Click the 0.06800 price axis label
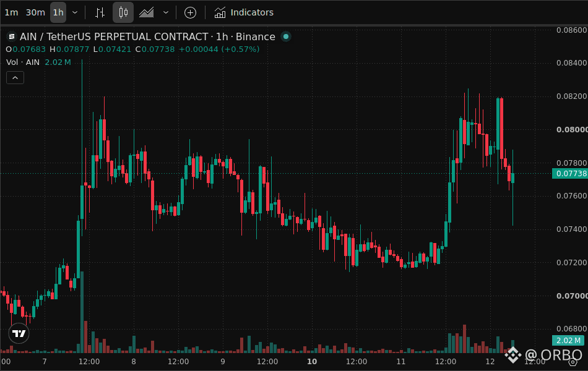The height and width of the screenshot is (371, 588). (x=572, y=329)
